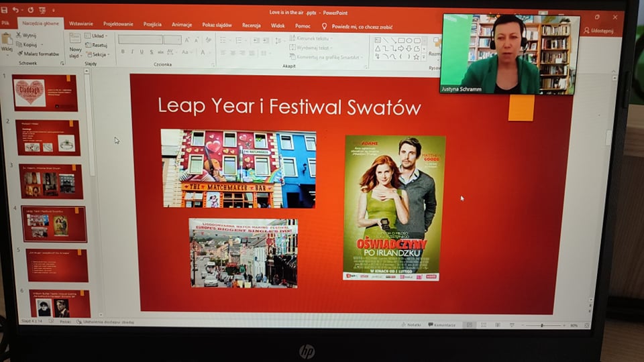Switch to Slide Sorter view in status bar
Viewport: 644px width, 362px height.
point(484,325)
